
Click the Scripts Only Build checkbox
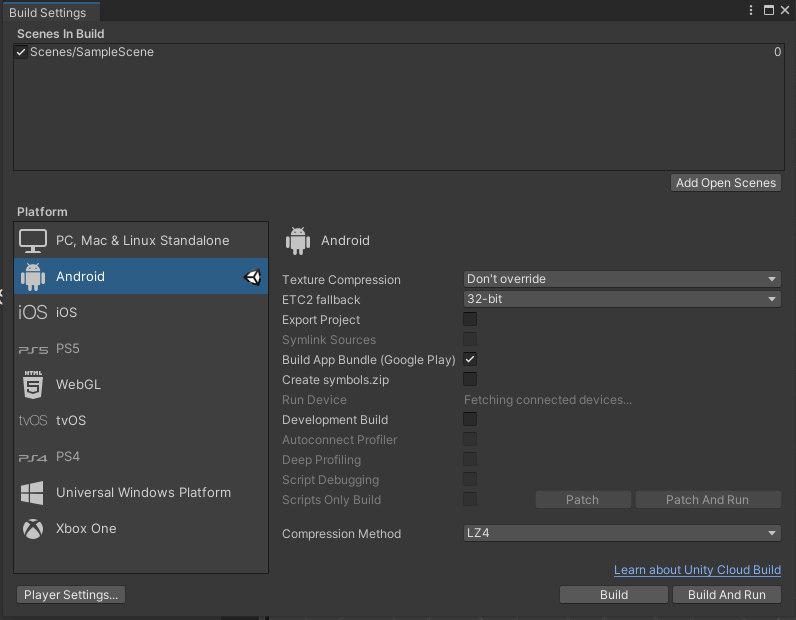coord(470,500)
